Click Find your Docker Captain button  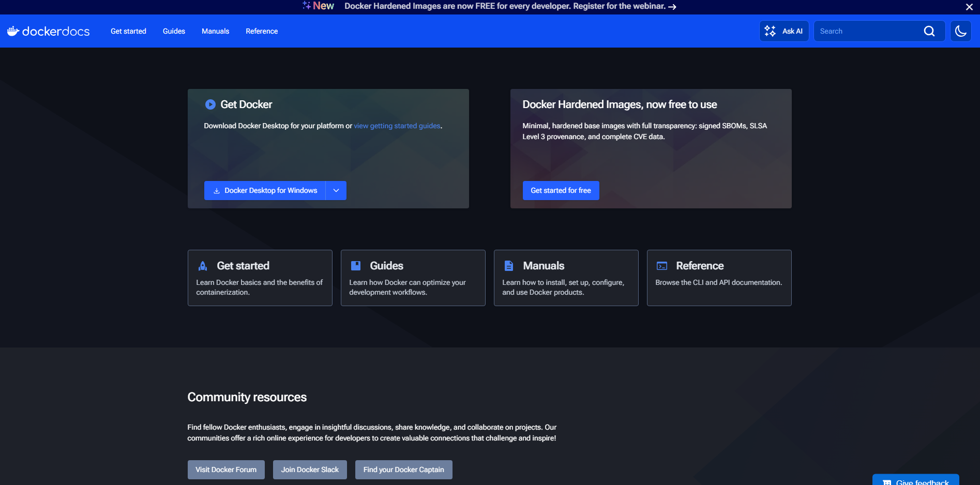click(403, 469)
